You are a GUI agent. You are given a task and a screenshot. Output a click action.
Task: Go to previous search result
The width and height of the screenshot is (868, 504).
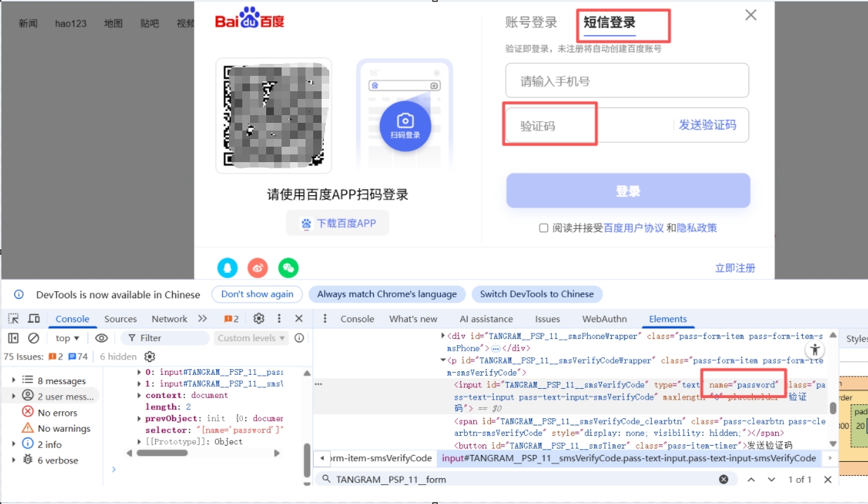[751, 479]
